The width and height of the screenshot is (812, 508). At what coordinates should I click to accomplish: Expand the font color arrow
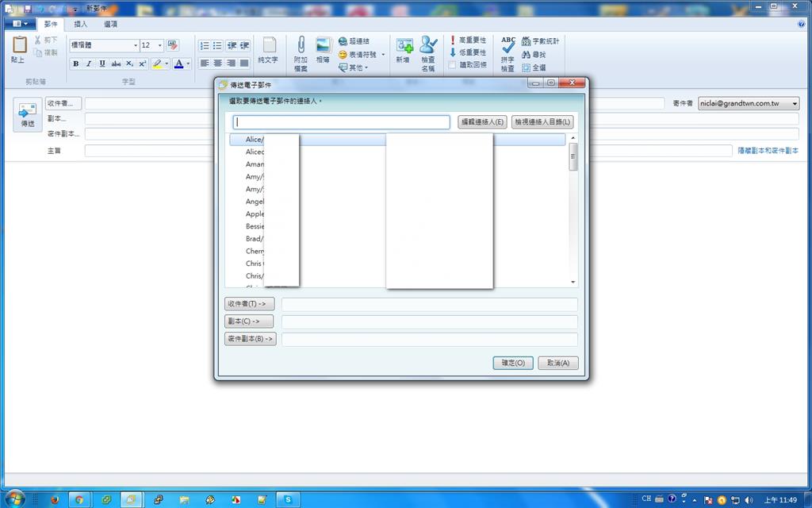point(188,63)
